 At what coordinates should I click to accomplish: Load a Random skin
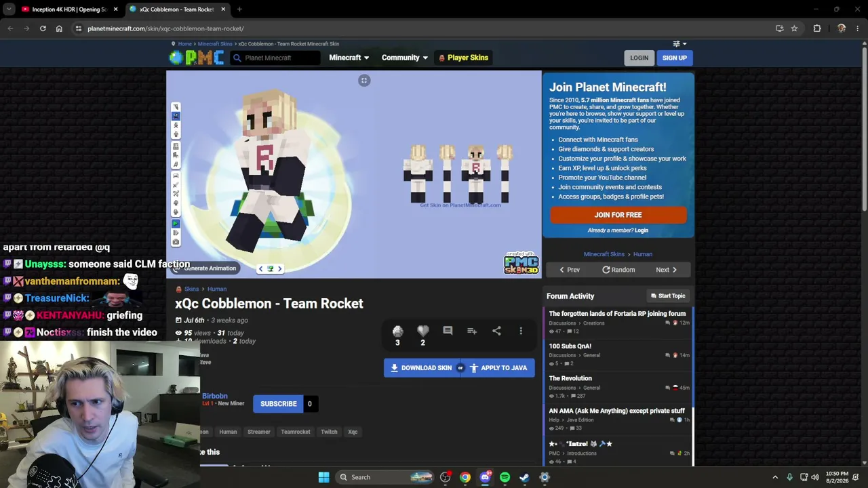tap(618, 270)
